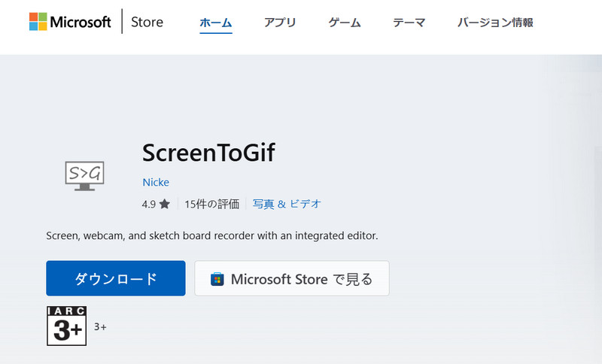Viewport: 602px width, 364px height.
Task: Open the Store link beside the Microsoft logo
Action: click(147, 22)
